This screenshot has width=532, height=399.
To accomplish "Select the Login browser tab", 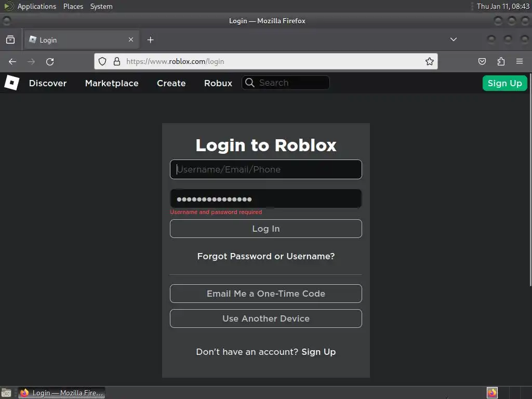I will 82,39.
